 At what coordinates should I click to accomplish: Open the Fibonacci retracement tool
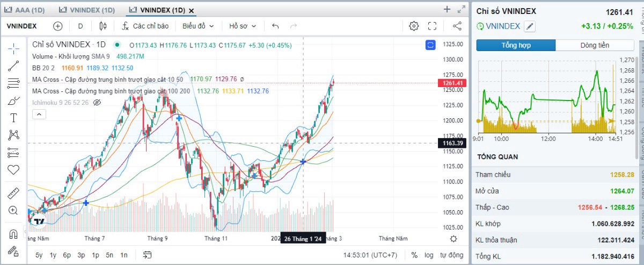click(13, 83)
